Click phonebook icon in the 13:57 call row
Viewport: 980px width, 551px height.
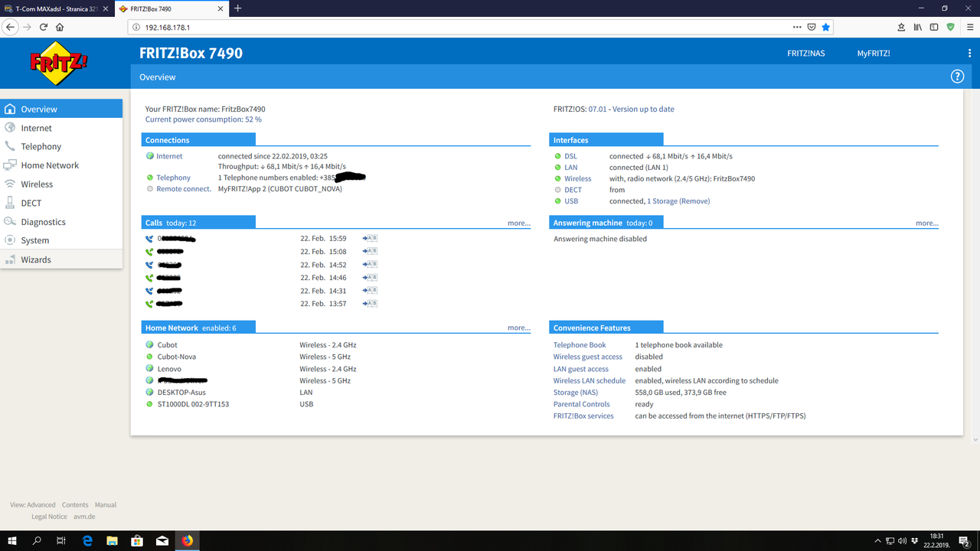click(370, 303)
